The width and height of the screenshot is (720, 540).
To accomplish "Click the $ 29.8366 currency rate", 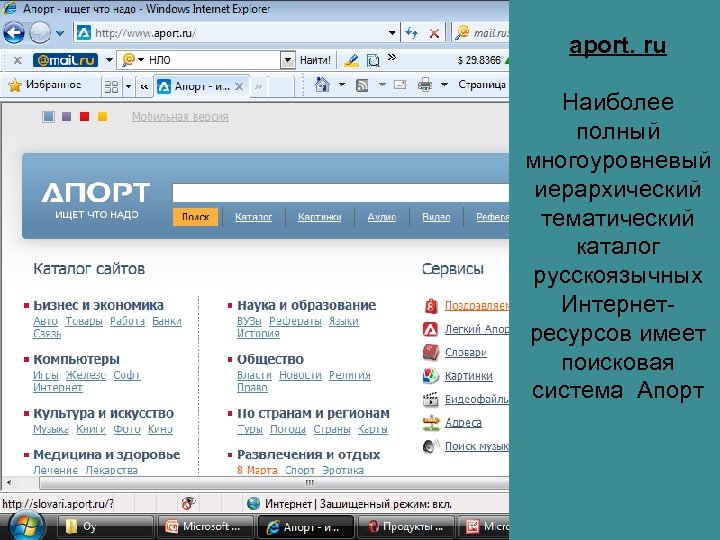I will coord(479,60).
